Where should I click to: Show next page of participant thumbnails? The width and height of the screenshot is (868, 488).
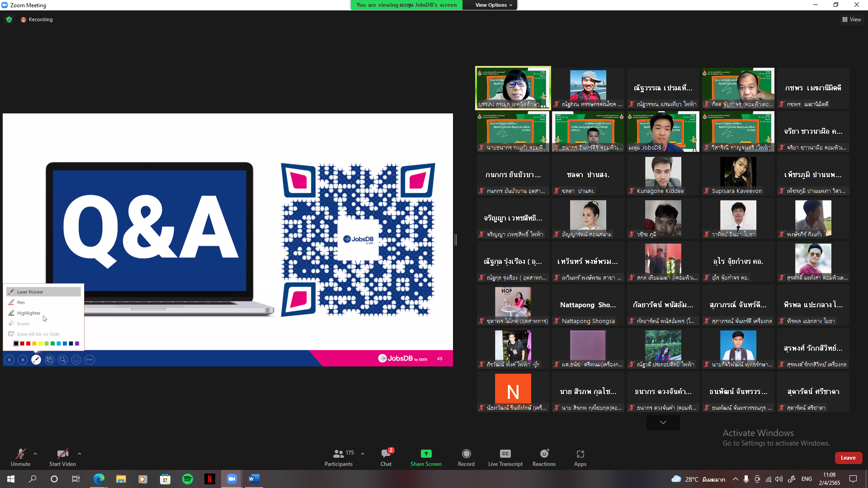point(663,422)
